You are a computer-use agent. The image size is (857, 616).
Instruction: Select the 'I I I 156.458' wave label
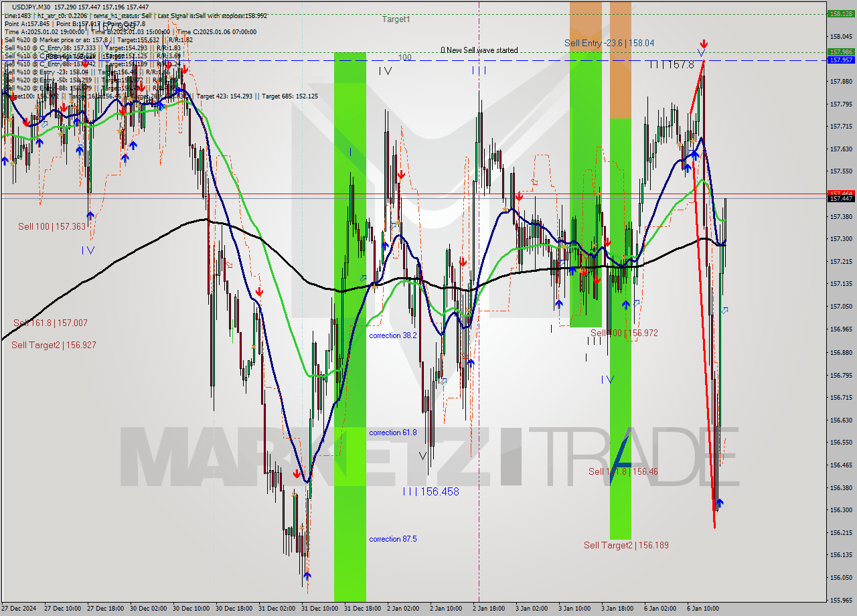[x=431, y=491]
